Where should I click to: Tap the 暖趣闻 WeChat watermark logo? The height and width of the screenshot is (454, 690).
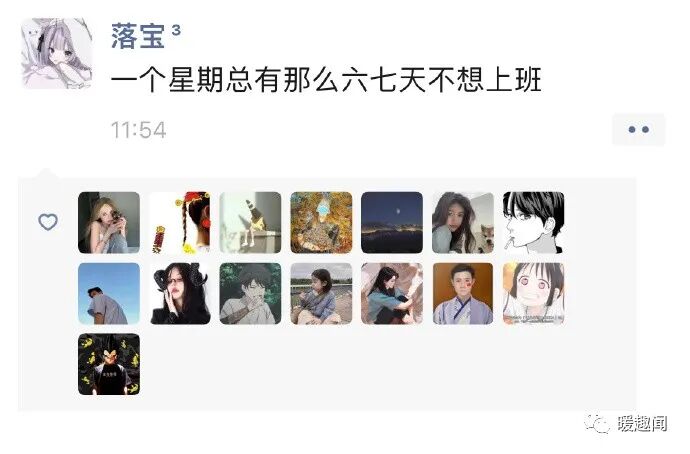(625, 424)
